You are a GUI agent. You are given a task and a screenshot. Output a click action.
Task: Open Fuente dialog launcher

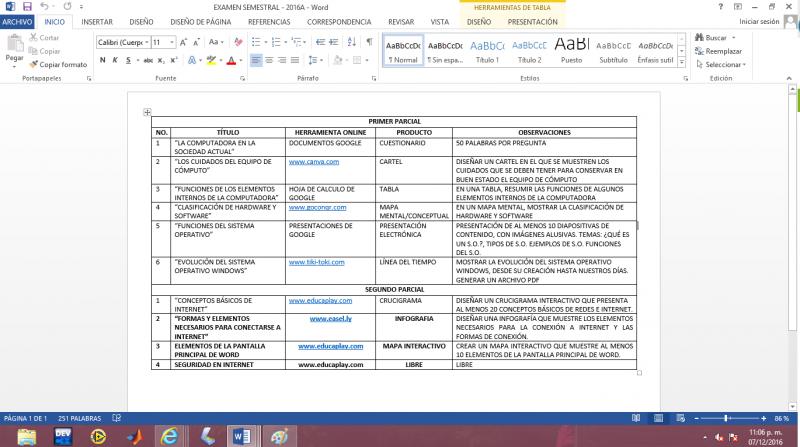pos(242,79)
